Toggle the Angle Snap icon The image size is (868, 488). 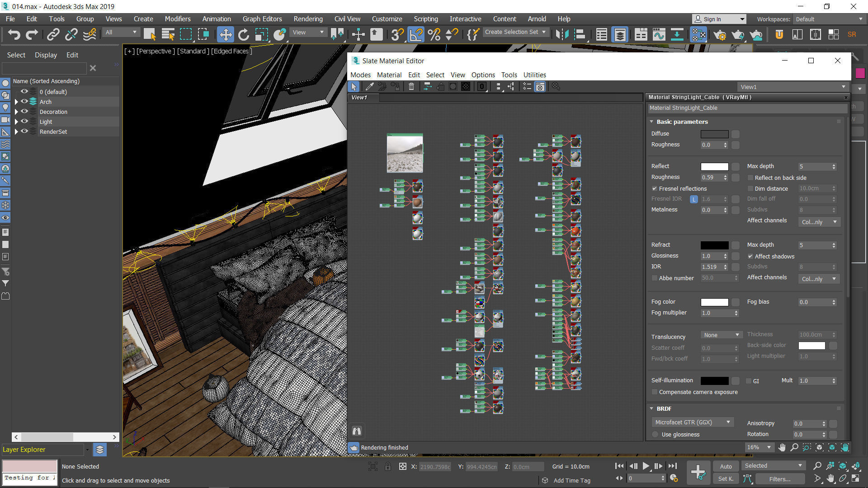[415, 35]
